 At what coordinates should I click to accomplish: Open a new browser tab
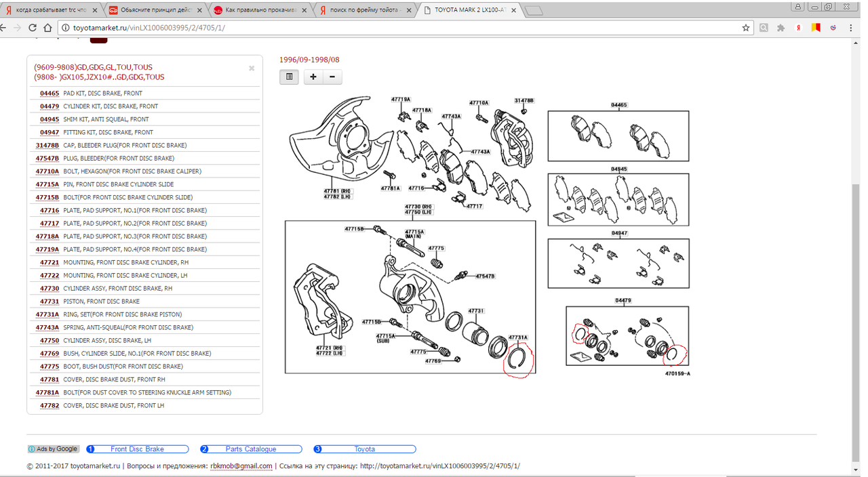point(534,10)
